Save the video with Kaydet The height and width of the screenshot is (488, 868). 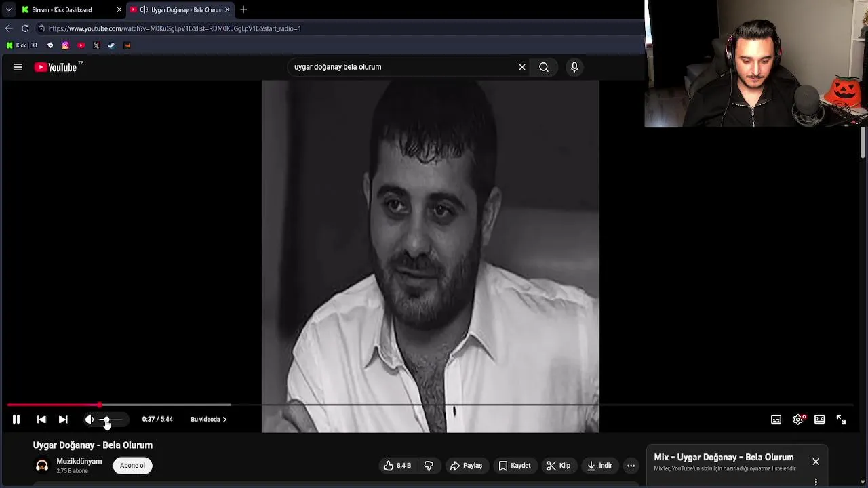pyautogui.click(x=515, y=466)
